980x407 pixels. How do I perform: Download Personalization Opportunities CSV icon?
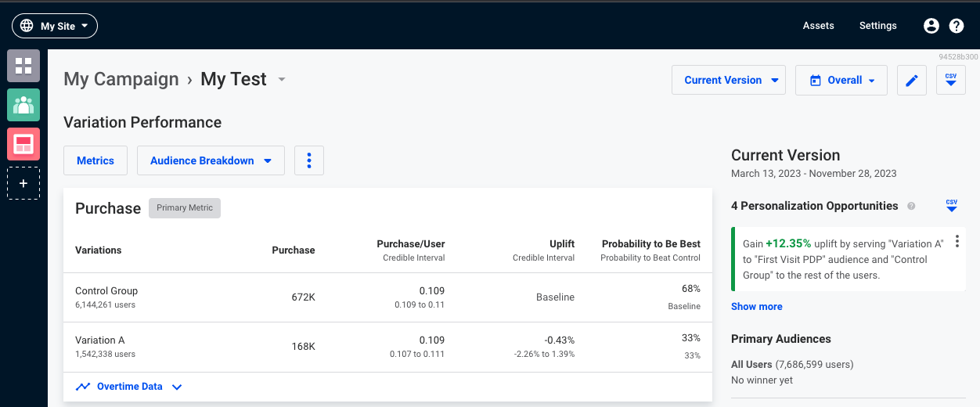[x=952, y=206]
